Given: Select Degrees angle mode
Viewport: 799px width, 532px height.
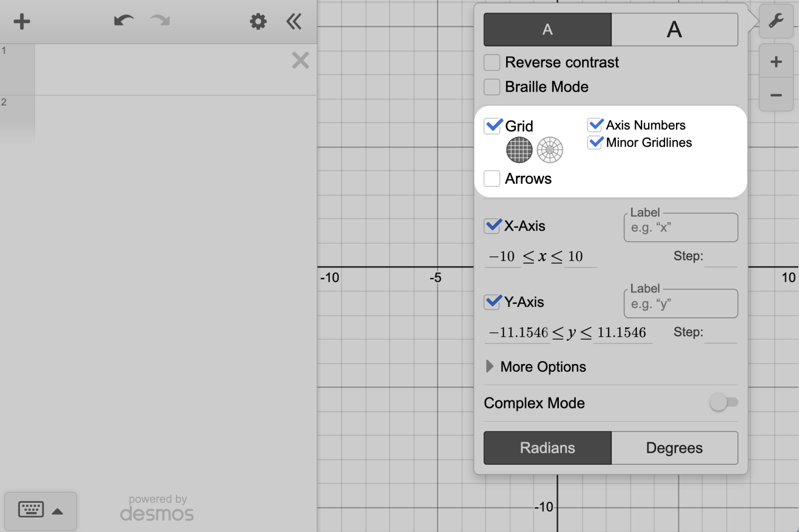Looking at the screenshot, I should click(x=674, y=448).
